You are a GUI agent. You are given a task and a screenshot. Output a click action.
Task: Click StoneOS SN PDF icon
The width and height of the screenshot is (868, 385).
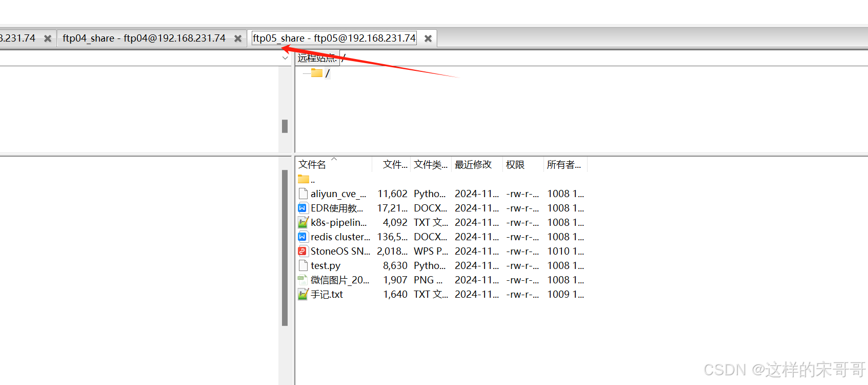coord(303,251)
